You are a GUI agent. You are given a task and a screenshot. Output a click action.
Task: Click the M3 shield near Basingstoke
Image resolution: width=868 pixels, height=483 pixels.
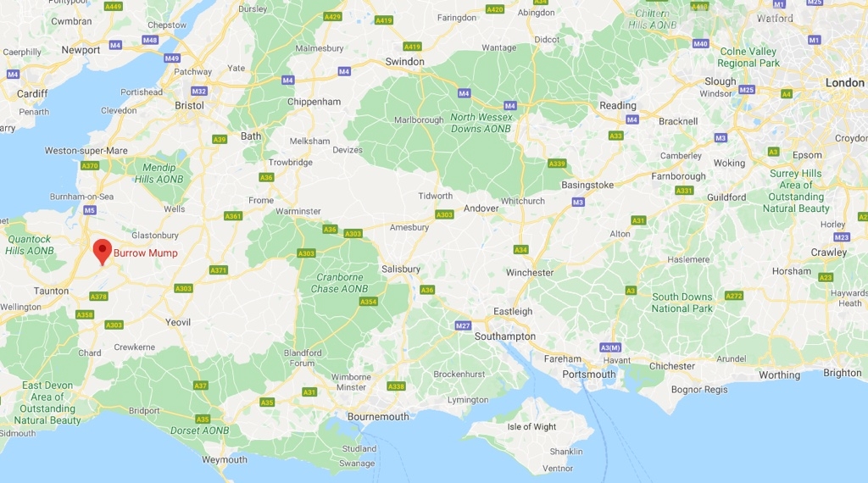(x=578, y=202)
